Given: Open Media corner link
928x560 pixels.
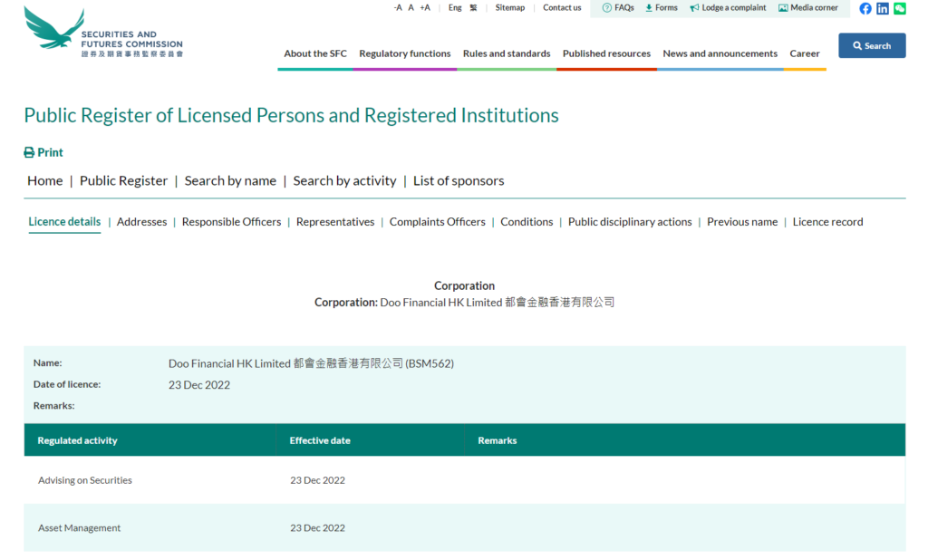Looking at the screenshot, I should 808,7.
